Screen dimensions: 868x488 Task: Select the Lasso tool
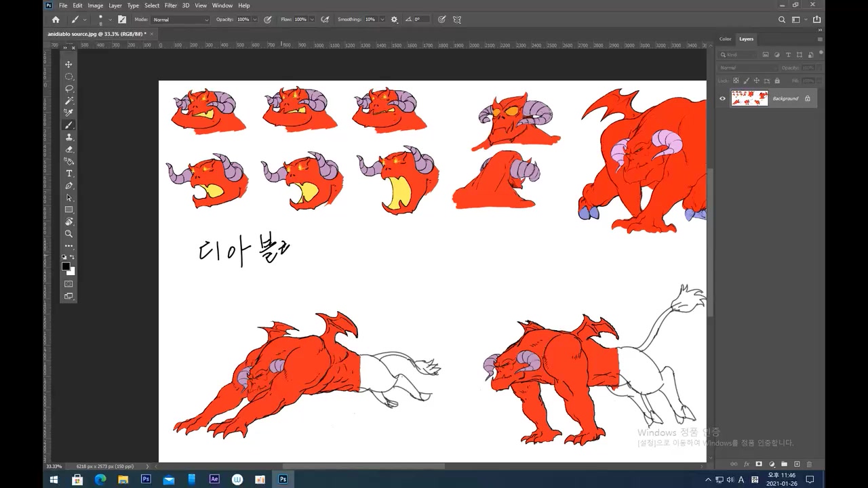pos(68,89)
